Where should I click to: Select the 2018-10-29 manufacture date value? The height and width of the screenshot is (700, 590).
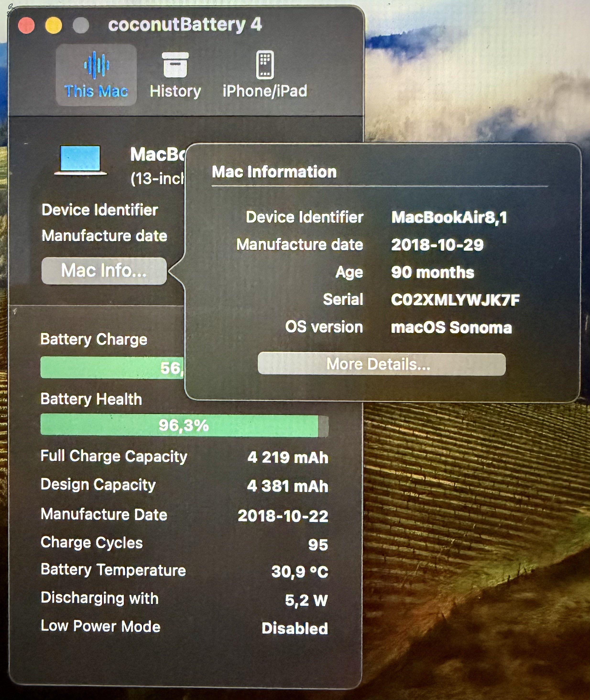tap(437, 245)
